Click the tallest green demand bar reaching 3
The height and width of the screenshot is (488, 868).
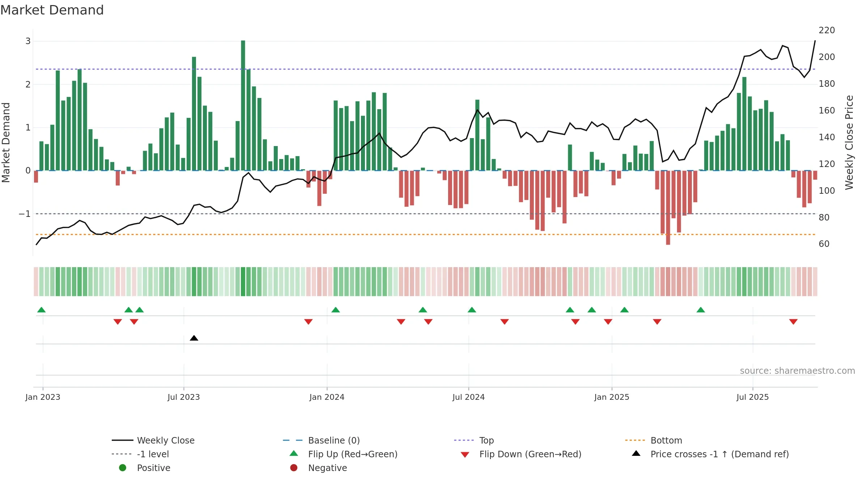243,105
